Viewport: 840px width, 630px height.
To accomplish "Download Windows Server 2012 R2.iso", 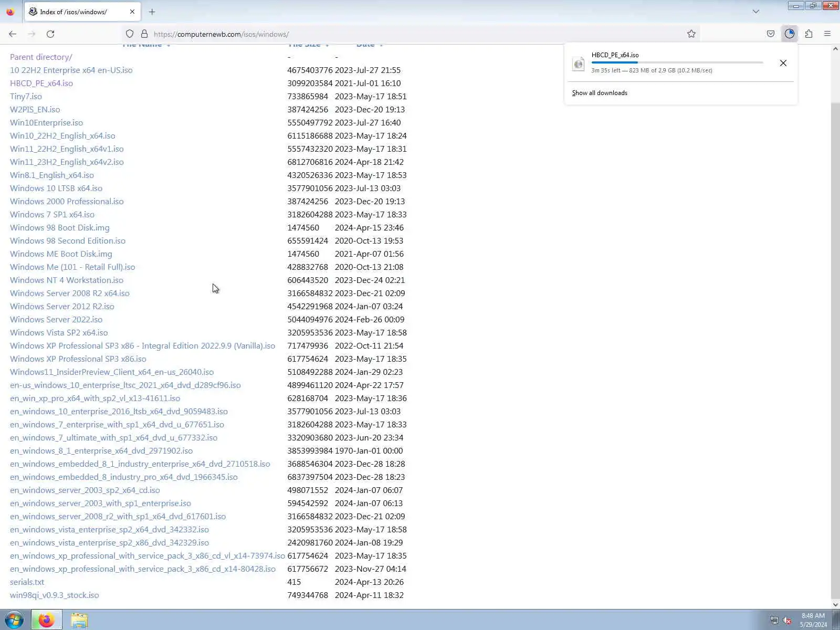I will tap(62, 306).
